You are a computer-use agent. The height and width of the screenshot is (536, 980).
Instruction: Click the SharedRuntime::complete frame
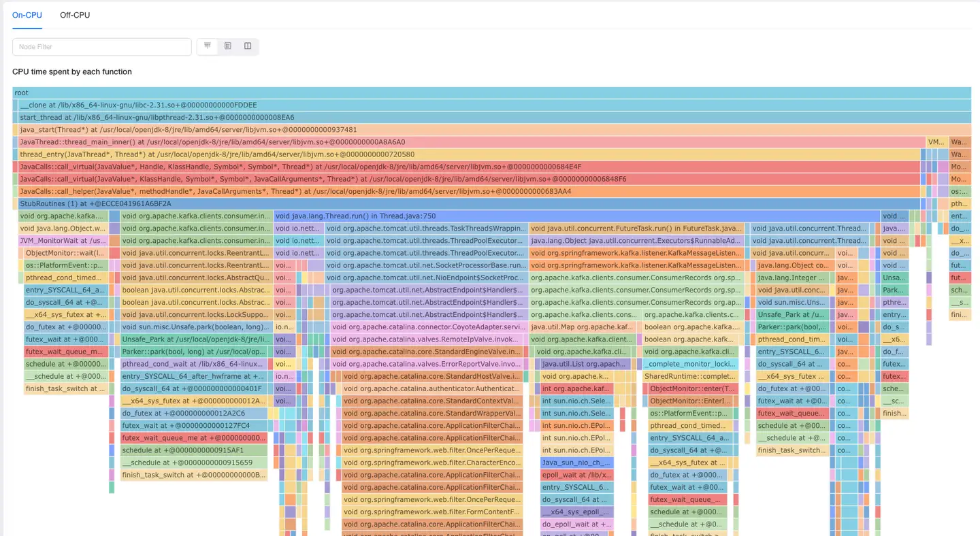pyautogui.click(x=689, y=376)
